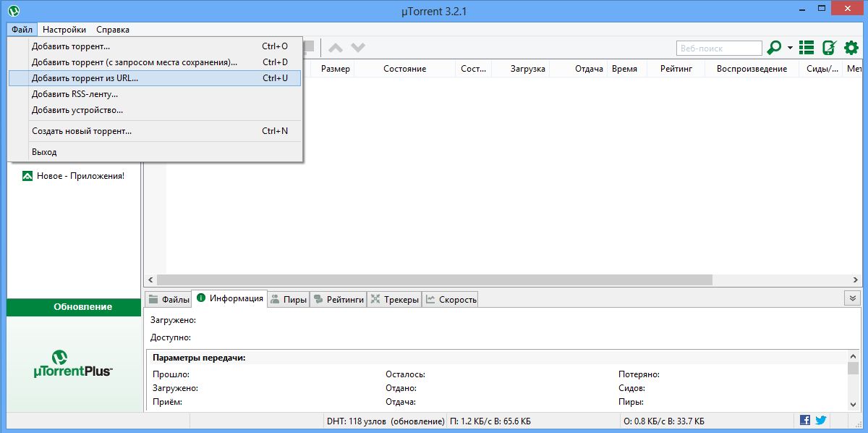The height and width of the screenshot is (433, 868).
Task: Click the Обновление banner button
Action: (74, 307)
